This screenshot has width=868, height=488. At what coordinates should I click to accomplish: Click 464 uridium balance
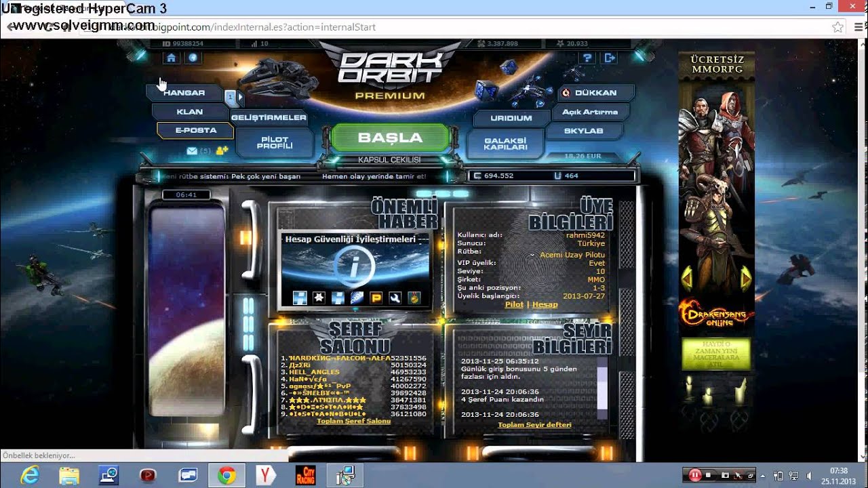pos(571,176)
